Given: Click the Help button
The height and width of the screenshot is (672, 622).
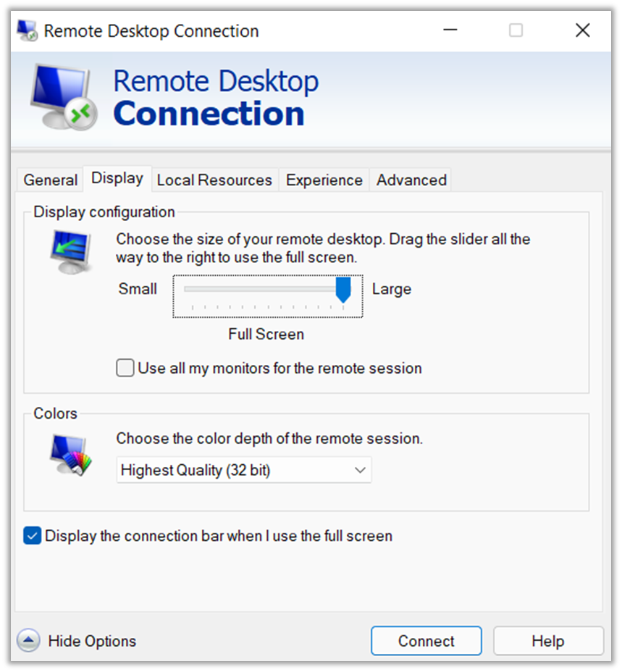Looking at the screenshot, I should click(x=548, y=641).
